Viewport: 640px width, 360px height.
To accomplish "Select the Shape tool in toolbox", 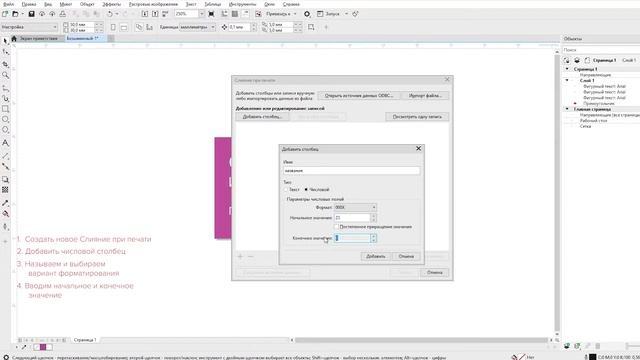I will tap(5, 52).
